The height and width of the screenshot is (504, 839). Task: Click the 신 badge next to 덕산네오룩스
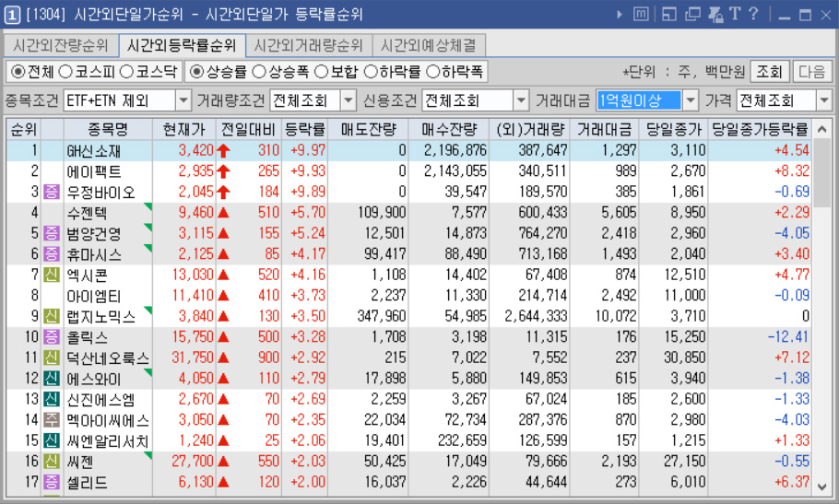(x=52, y=357)
